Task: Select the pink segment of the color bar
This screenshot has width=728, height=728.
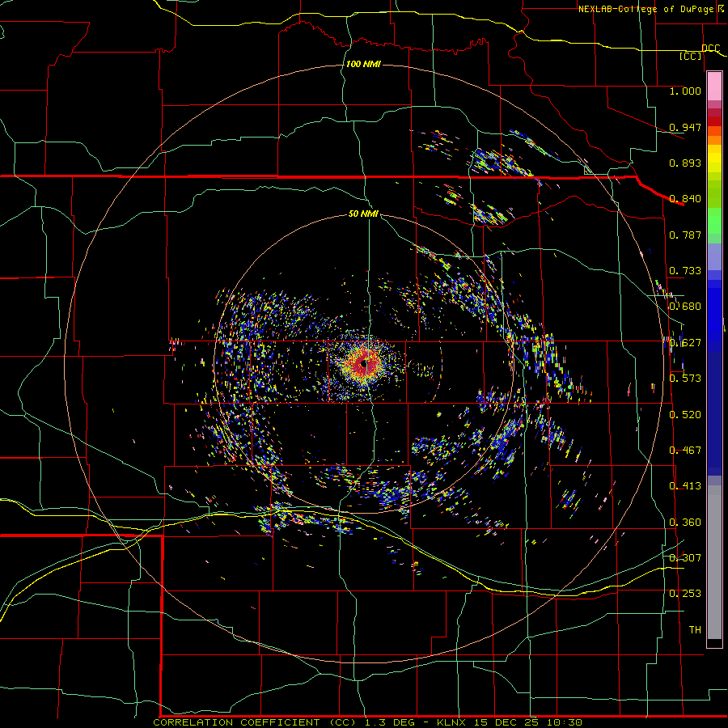Action: point(714,87)
